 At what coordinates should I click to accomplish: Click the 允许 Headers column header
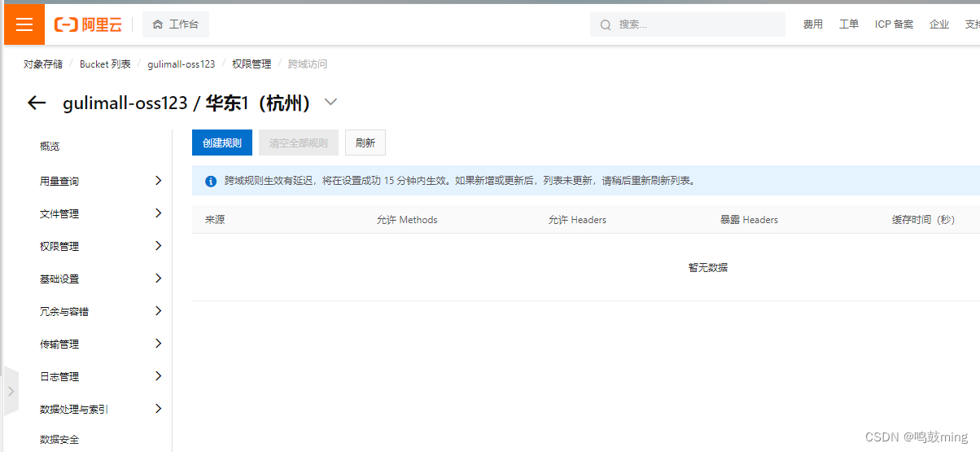point(577,220)
